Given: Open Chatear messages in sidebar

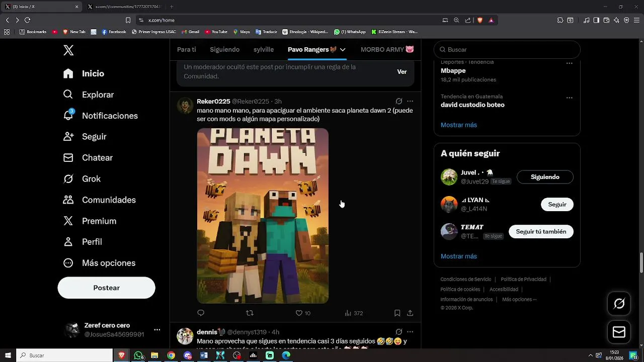Looking at the screenshot, I should coord(88,158).
